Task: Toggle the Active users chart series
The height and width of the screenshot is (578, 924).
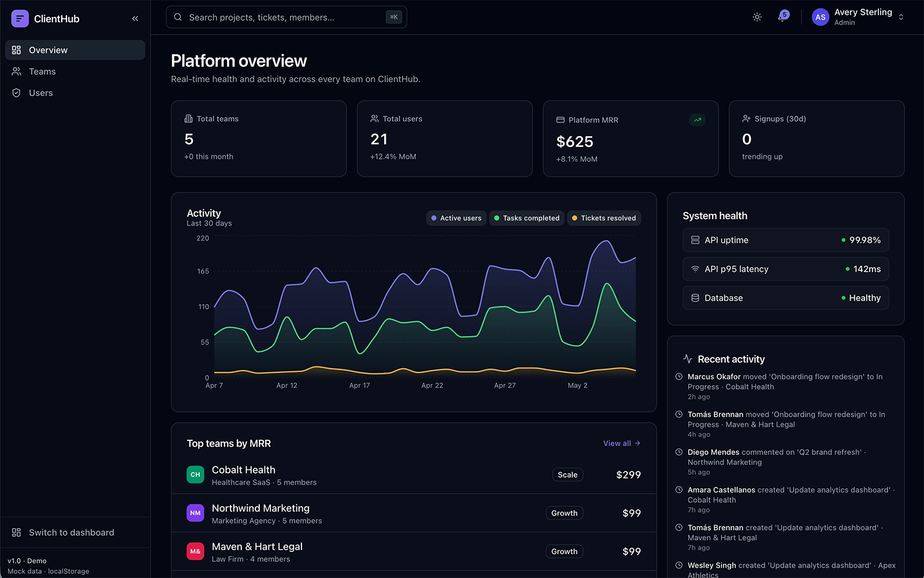Action: [x=456, y=218]
